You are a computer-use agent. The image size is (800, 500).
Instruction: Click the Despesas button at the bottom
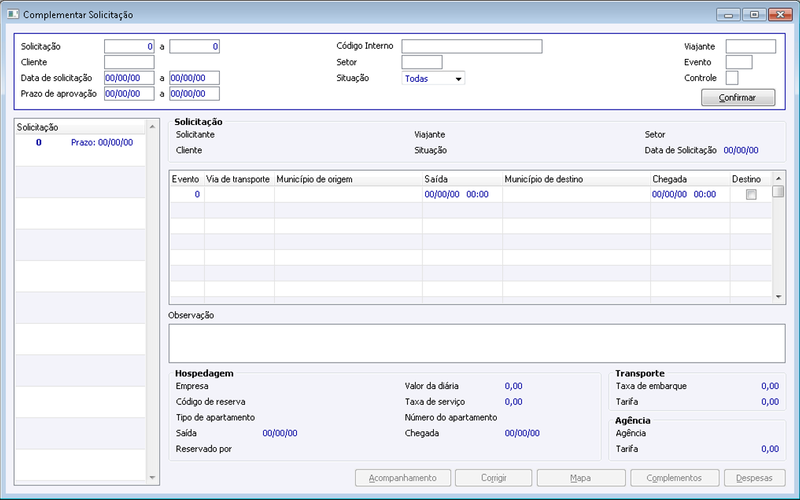point(755,478)
